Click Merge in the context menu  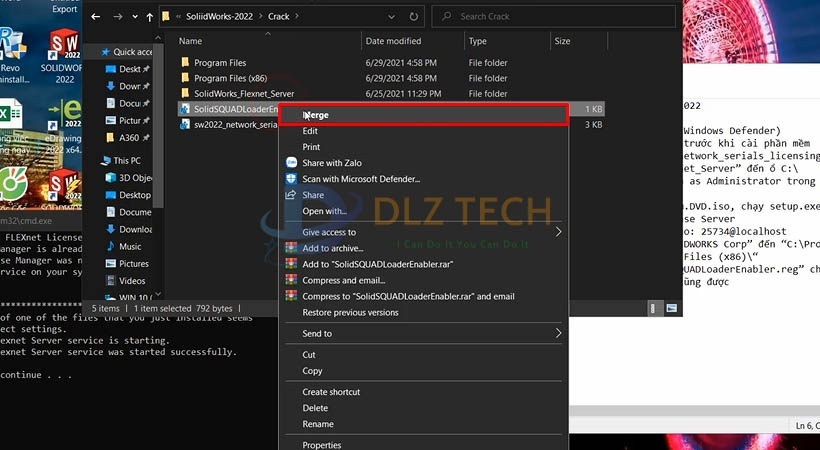[x=317, y=115]
